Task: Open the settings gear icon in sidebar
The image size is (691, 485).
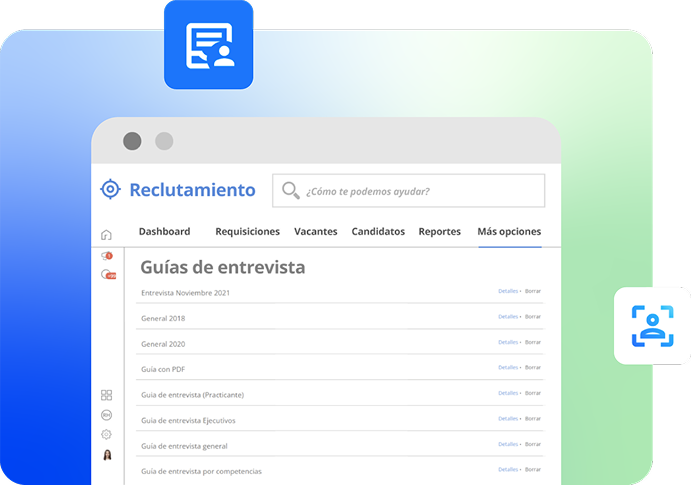Action: 106,434
